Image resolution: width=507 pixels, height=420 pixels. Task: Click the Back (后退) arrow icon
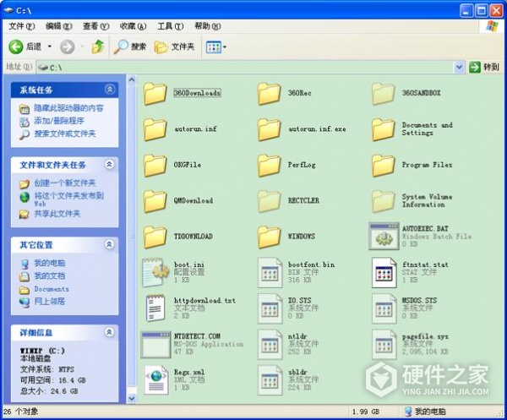pos(15,46)
